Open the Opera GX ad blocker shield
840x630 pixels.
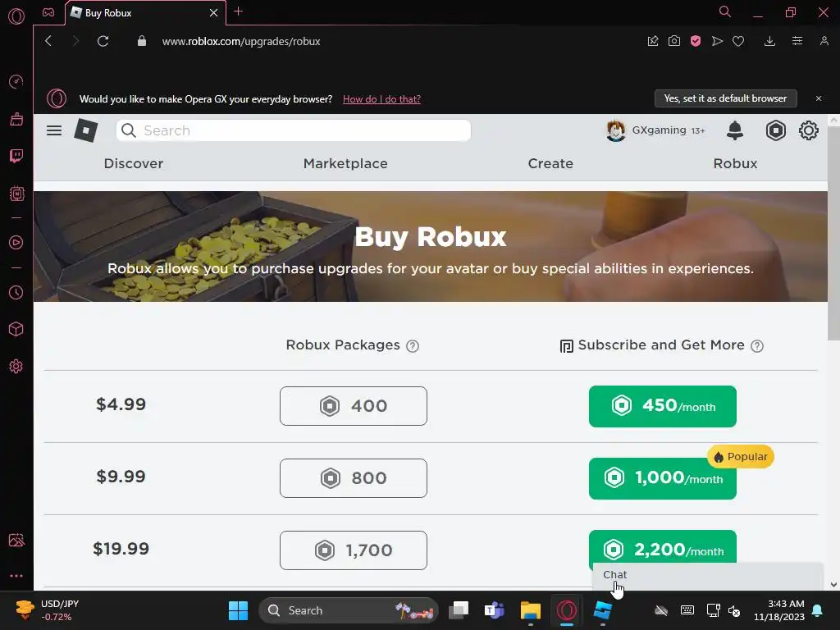[x=696, y=41]
